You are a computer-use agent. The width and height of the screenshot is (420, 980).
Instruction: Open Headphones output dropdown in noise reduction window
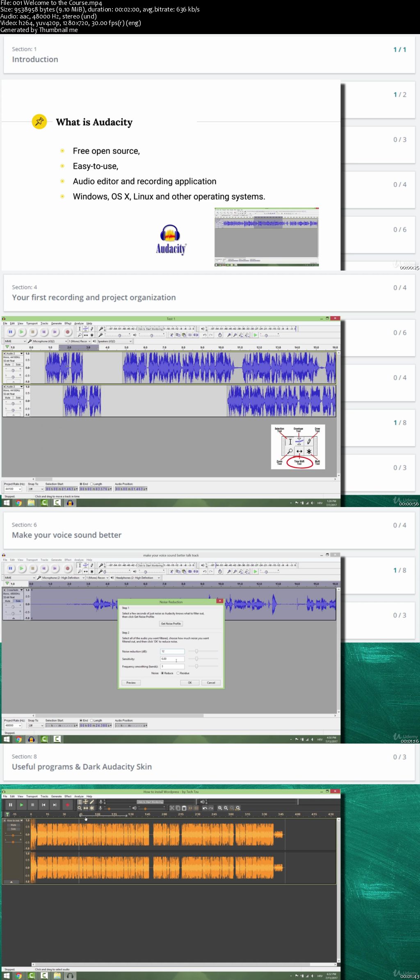tap(137, 578)
